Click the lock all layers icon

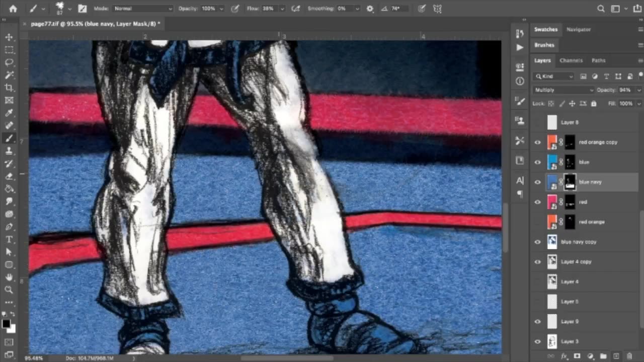pos(594,104)
